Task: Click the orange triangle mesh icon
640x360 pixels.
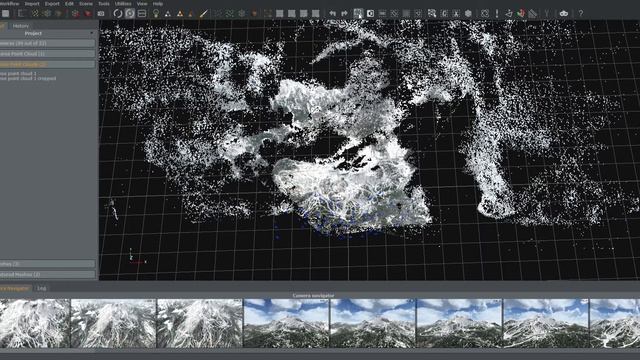Action: pyautogui.click(x=180, y=14)
